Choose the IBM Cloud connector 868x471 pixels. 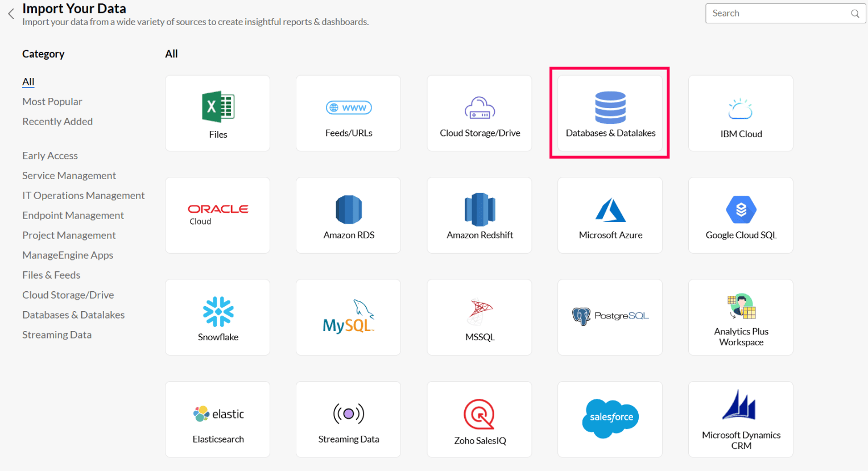tap(741, 113)
